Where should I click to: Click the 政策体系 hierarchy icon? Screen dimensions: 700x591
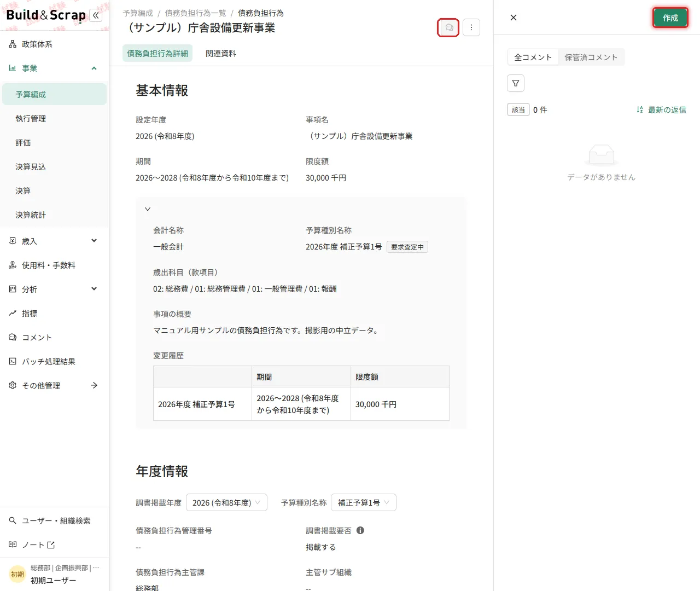(13, 44)
